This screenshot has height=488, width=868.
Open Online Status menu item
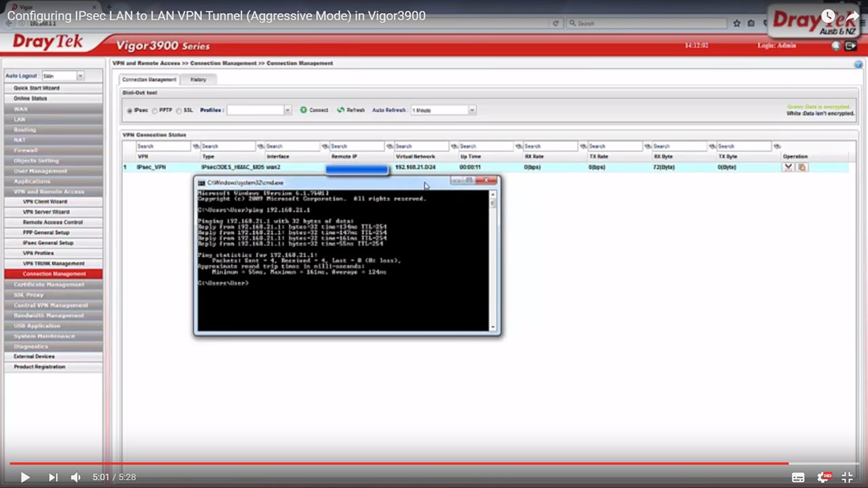click(x=54, y=98)
